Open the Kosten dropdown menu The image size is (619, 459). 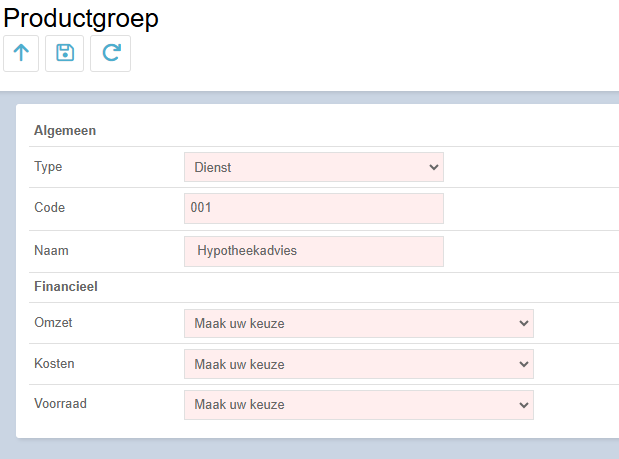point(359,364)
